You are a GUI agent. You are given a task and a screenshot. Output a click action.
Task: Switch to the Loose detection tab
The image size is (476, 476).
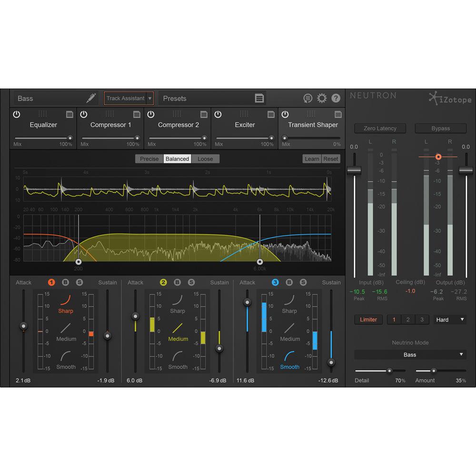(x=206, y=159)
